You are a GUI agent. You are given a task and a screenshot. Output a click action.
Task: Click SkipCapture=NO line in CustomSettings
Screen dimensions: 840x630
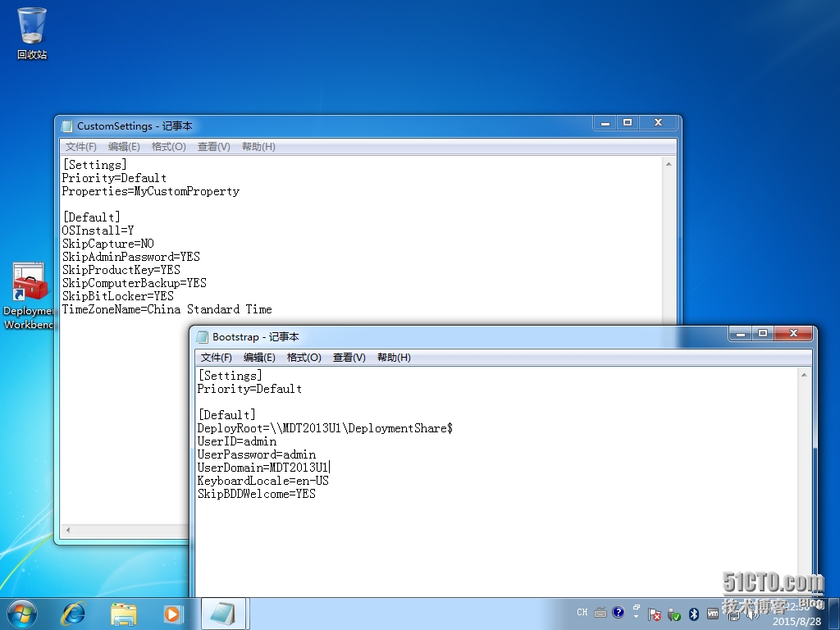[107, 244]
